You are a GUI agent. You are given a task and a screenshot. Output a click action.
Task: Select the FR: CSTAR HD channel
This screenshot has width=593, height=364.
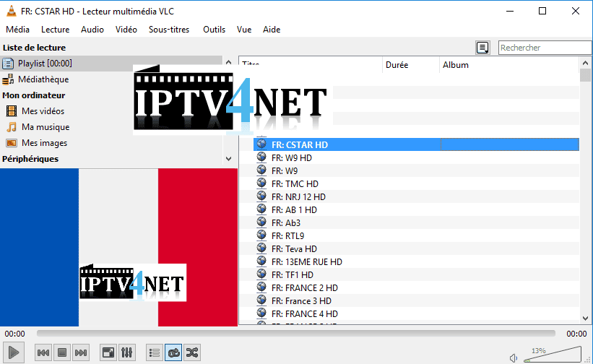point(416,144)
